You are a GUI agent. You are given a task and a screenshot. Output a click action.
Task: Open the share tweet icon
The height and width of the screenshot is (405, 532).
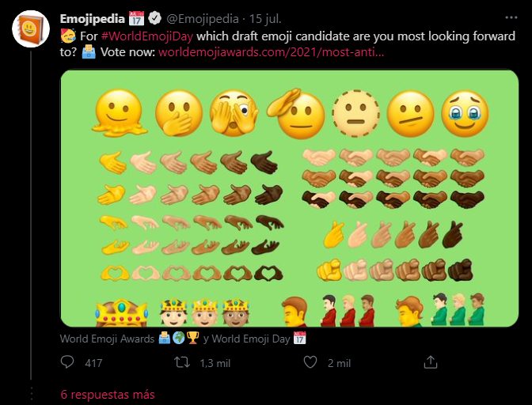(431, 362)
